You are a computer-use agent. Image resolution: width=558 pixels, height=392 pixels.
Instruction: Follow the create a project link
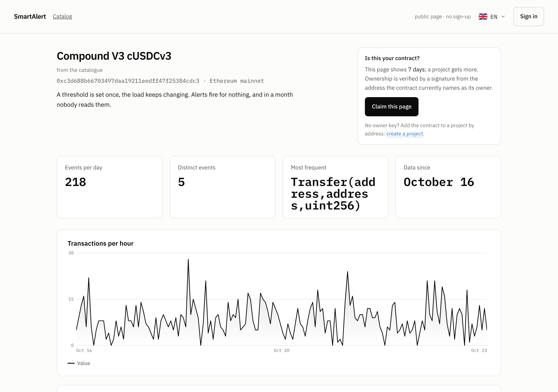[x=405, y=134]
